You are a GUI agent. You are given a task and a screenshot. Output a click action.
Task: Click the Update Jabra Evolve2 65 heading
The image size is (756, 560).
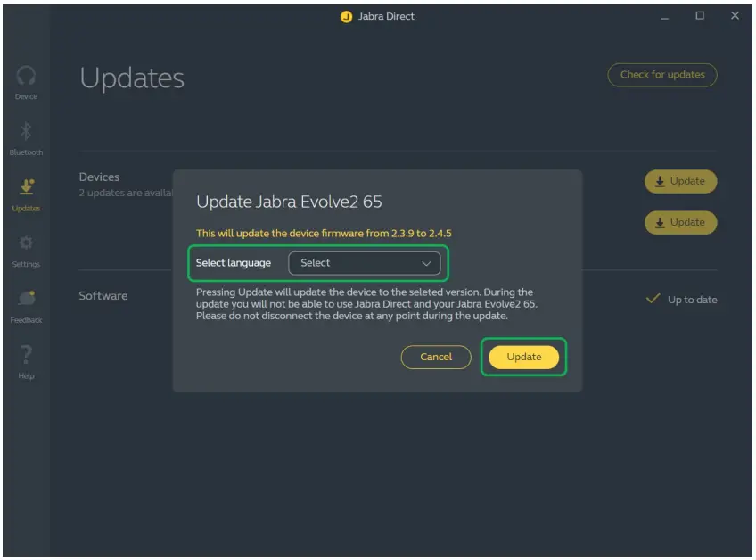(289, 202)
